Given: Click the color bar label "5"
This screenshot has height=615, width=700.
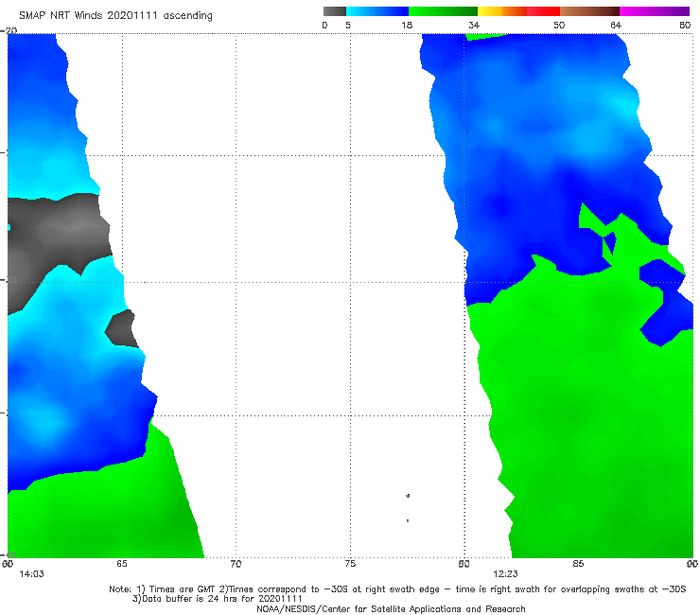Looking at the screenshot, I should tap(348, 25).
